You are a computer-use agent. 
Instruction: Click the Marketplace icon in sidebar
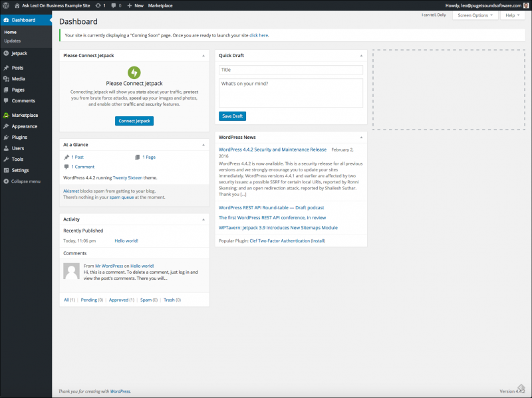point(6,115)
